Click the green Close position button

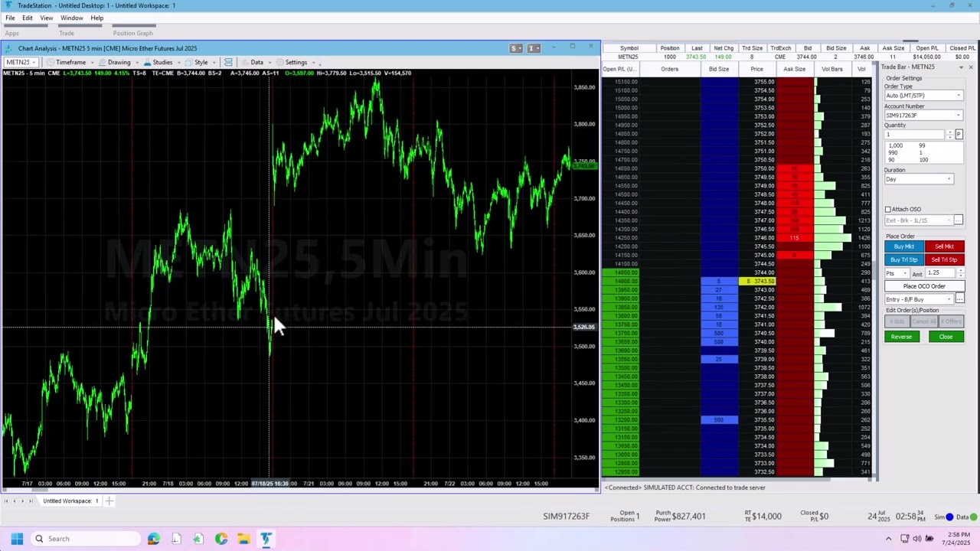tap(946, 337)
